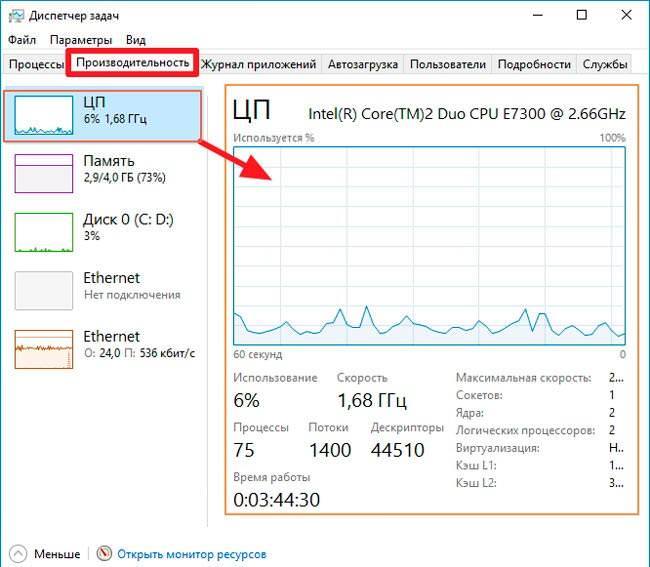The height and width of the screenshot is (567, 650).
Task: Switch to the Процессы tab
Action: point(36,64)
